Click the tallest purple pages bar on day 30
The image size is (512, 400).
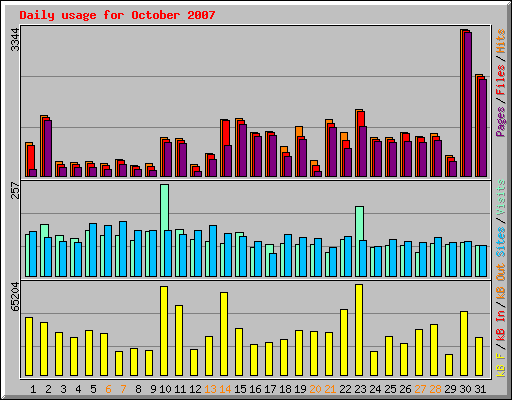click(468, 104)
